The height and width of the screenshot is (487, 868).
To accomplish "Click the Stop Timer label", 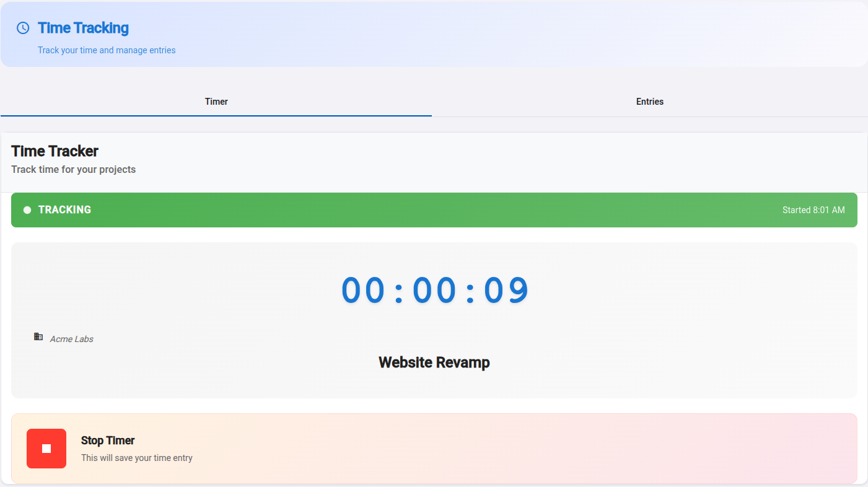I will (108, 441).
